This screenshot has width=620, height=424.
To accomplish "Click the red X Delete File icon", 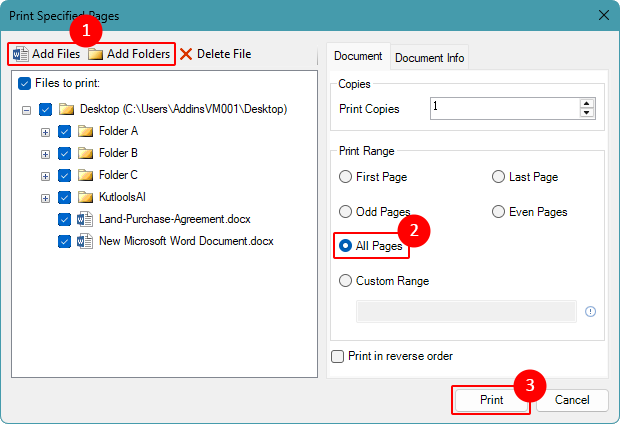I will 186,54.
